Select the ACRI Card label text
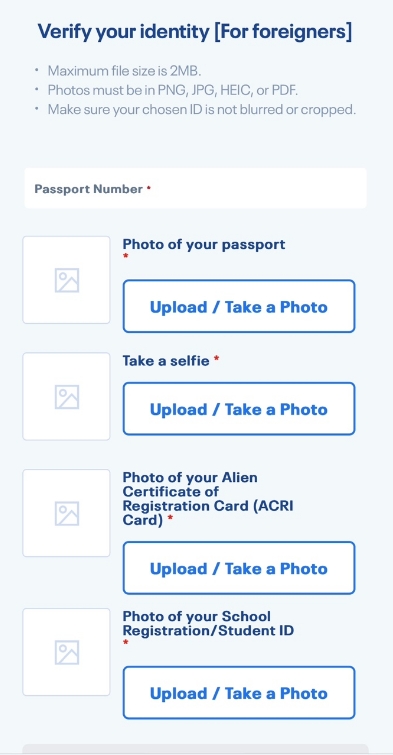Screen dimensions: 393x755 click(208, 499)
